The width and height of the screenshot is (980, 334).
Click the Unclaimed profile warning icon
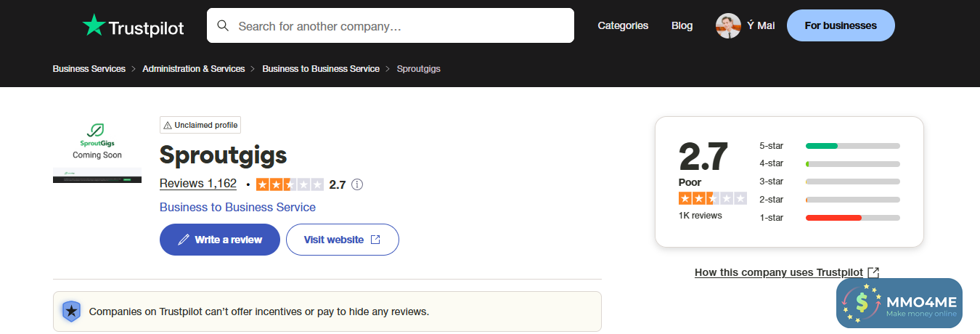tap(168, 125)
